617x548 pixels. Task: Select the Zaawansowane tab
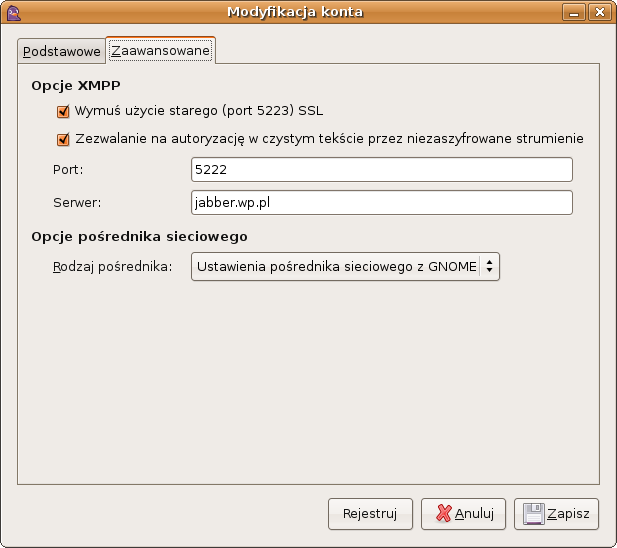point(160,50)
